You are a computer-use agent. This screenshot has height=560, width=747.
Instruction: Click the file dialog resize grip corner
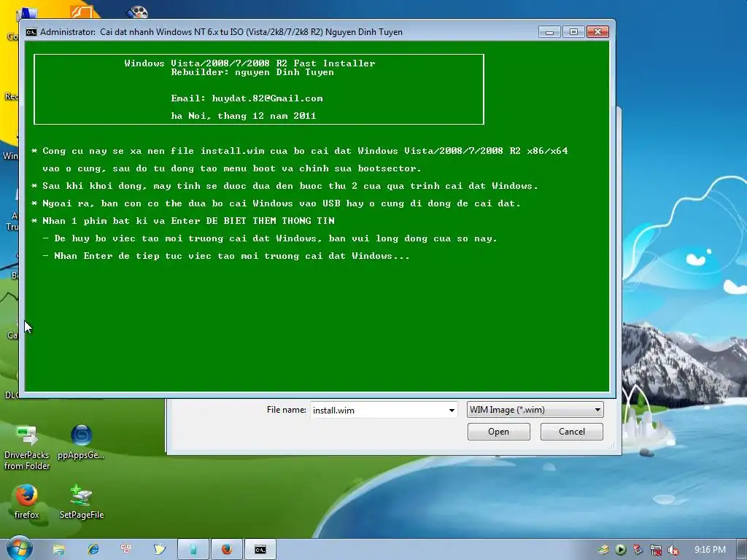(612, 446)
